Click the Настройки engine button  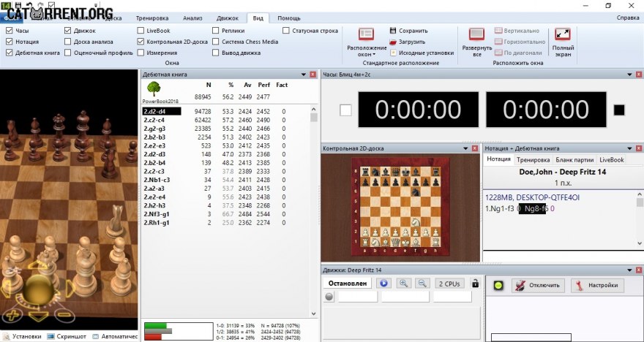pos(597,286)
